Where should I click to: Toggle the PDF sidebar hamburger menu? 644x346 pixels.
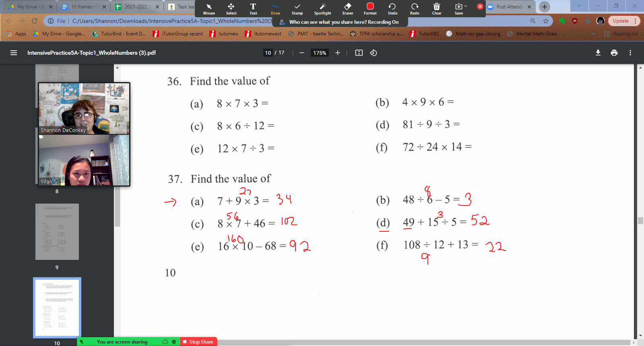14,53
